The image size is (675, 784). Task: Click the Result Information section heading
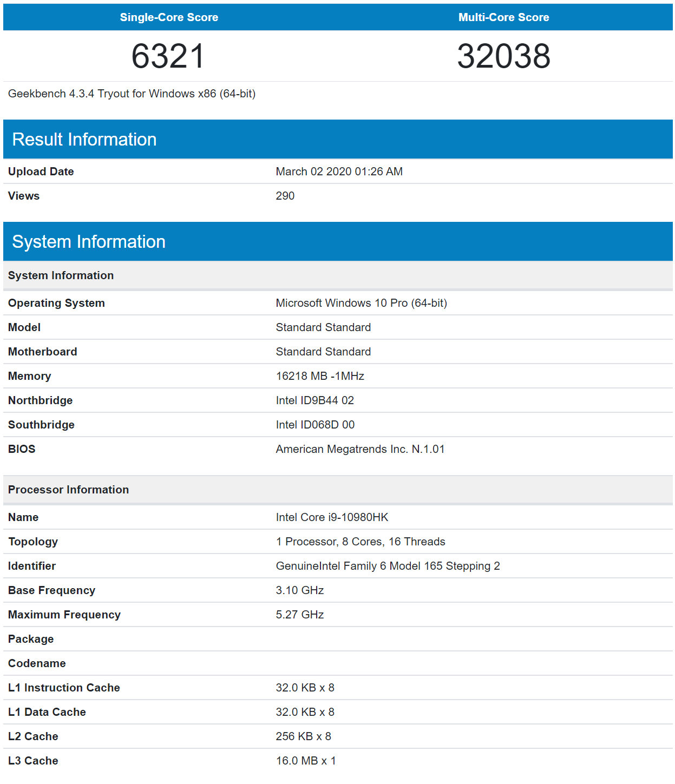(x=84, y=140)
